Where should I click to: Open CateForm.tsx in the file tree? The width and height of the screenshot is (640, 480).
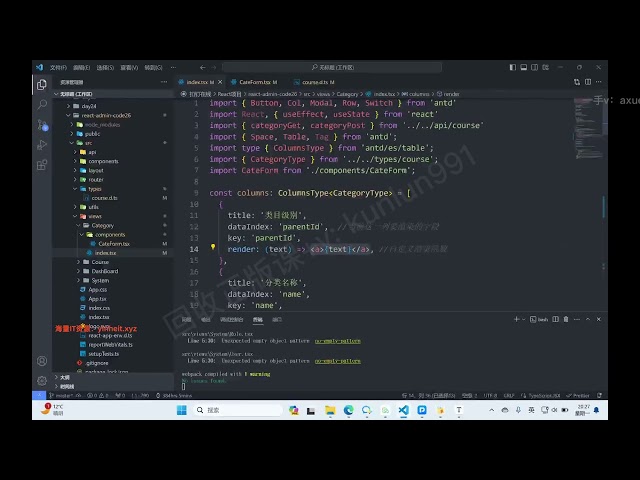pyautogui.click(x=114, y=244)
